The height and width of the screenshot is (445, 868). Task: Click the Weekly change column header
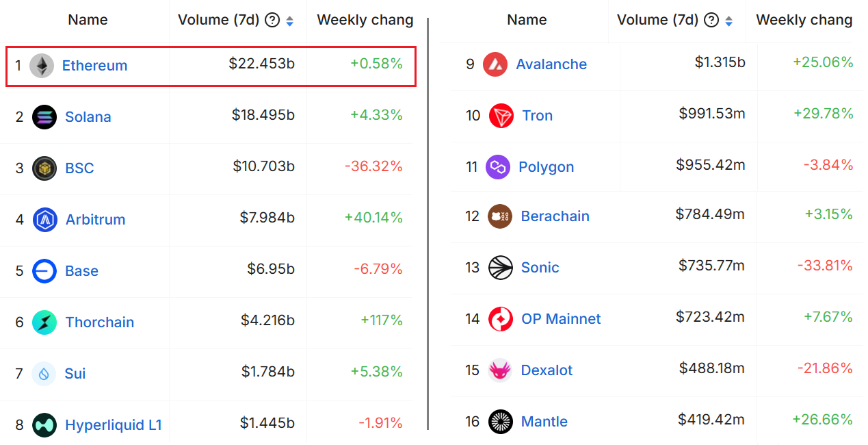pos(363,19)
